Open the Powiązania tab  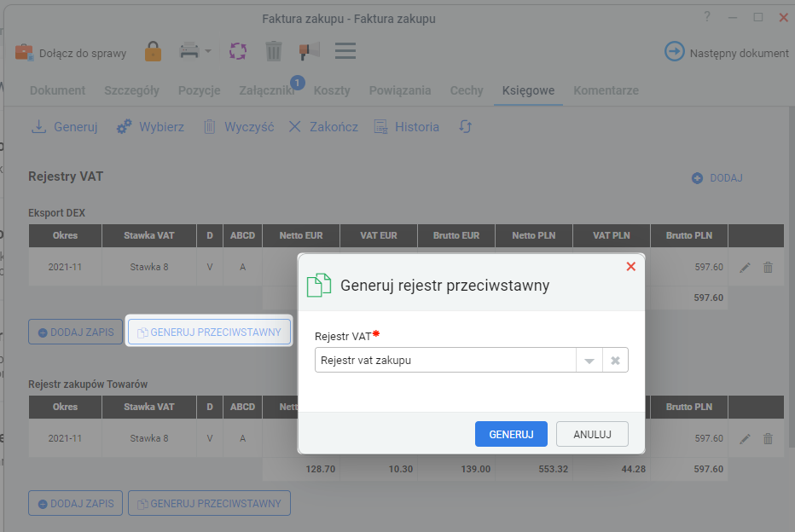tap(400, 90)
